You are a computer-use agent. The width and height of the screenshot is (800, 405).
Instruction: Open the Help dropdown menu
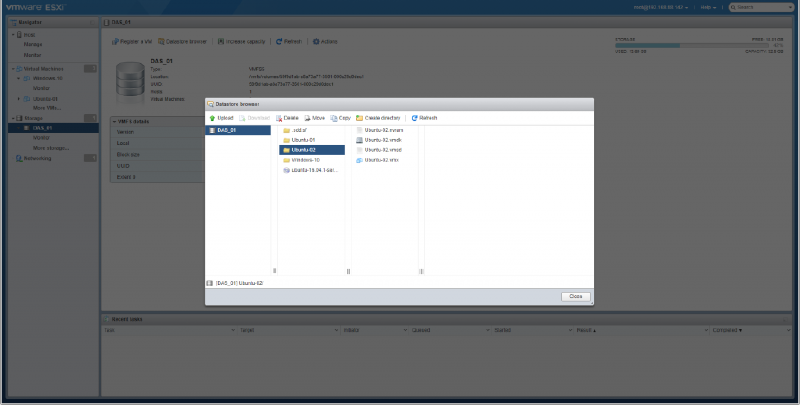[708, 7]
